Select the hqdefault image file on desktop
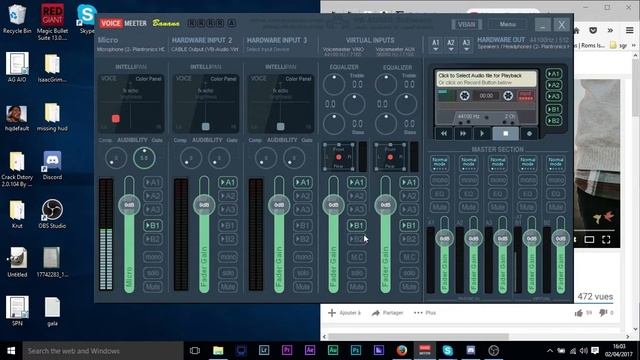Screen dimensions: 640x360 point(17,118)
